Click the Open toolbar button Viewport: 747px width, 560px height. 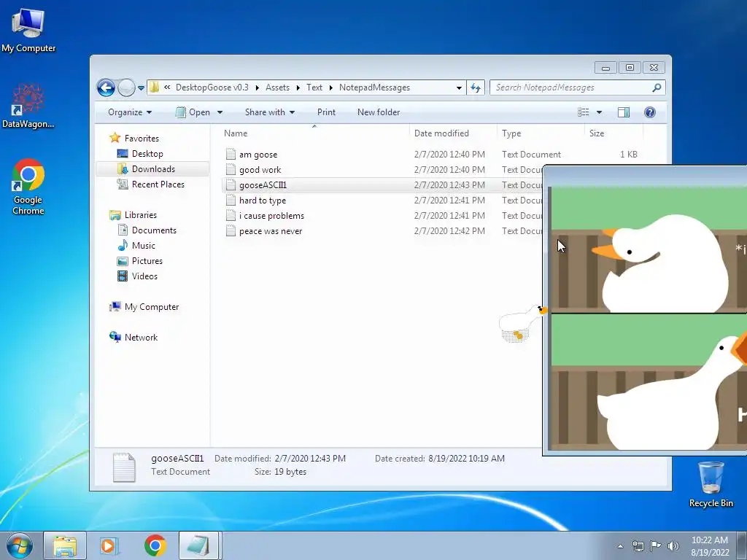193,112
